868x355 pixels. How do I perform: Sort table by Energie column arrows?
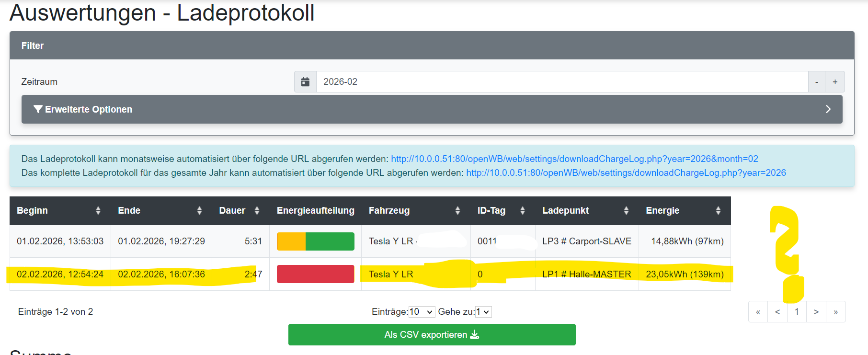click(x=718, y=211)
